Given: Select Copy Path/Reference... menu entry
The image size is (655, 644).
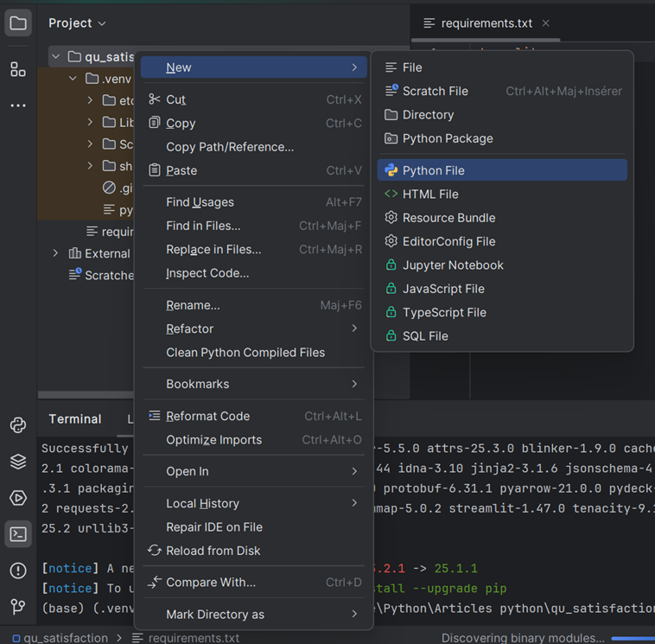Looking at the screenshot, I should pyautogui.click(x=253, y=147).
